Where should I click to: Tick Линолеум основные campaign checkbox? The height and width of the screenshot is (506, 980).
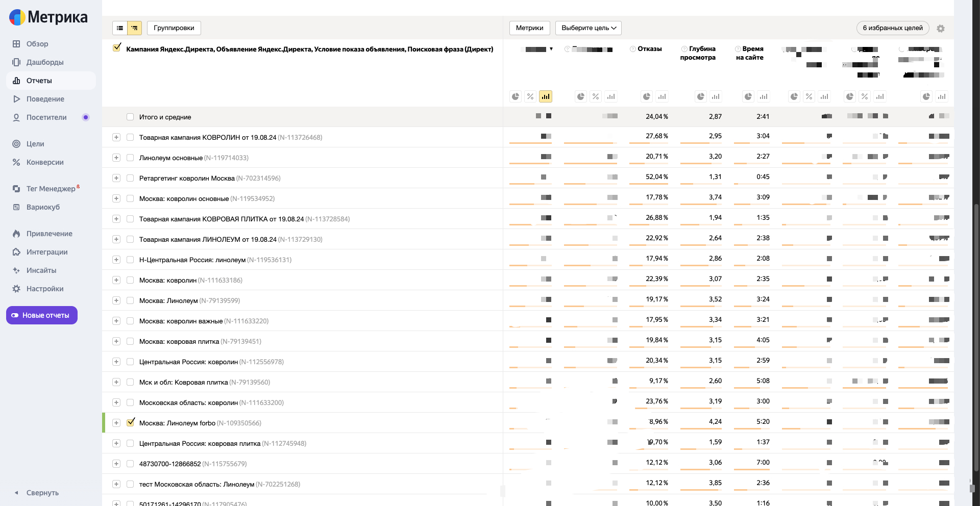130,158
